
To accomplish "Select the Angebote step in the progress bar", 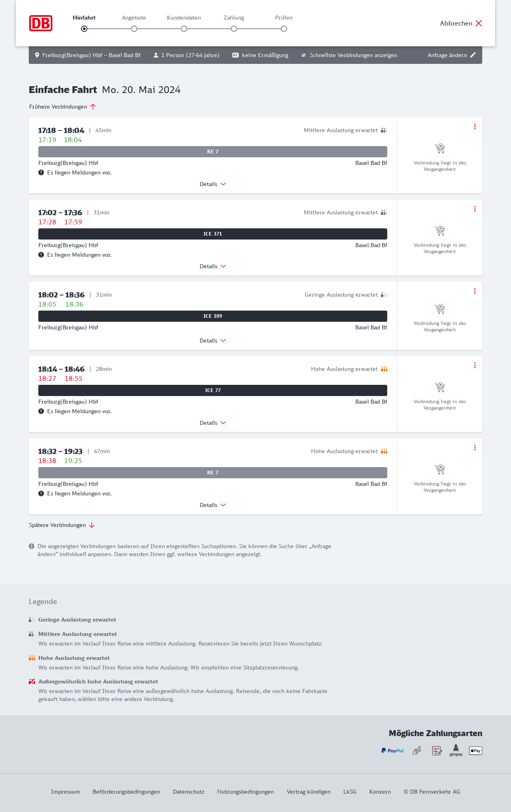I will [134, 29].
